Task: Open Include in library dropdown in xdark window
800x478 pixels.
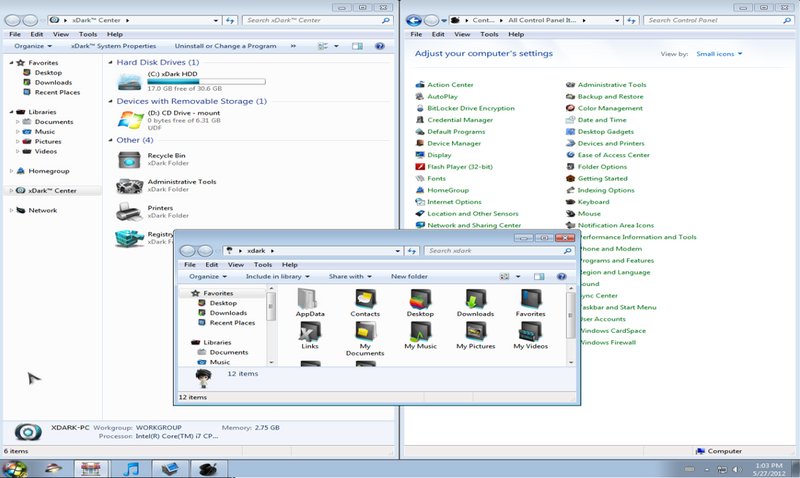Action: [278, 276]
